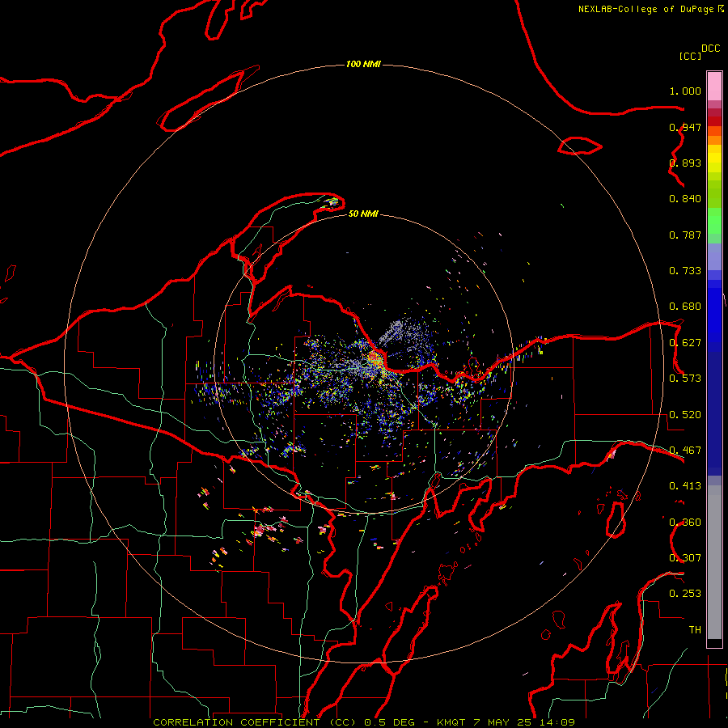Click the 0.893 legend value

(685, 163)
